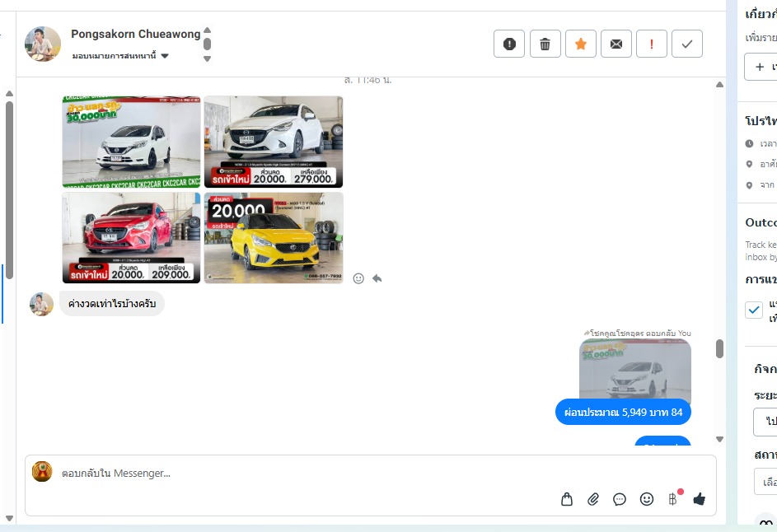Open shopping bag icon in reply box
Image resolution: width=777 pixels, height=532 pixels.
pos(567,499)
